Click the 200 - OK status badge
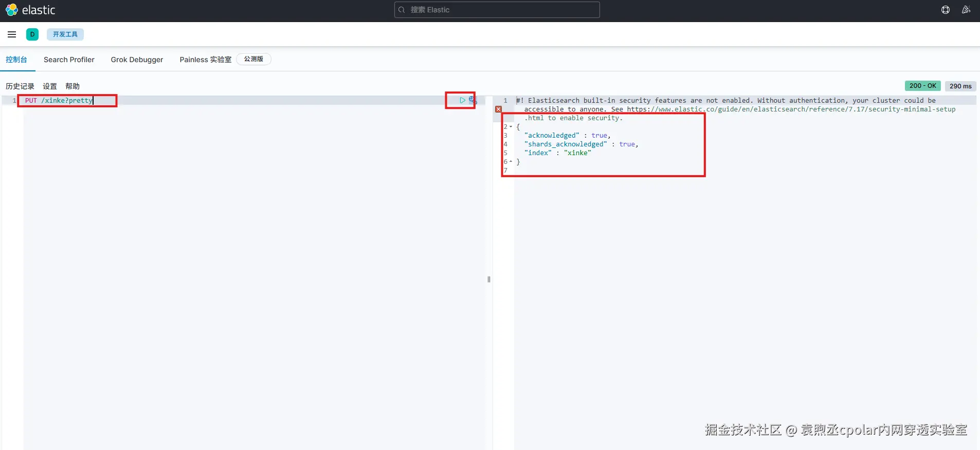 pos(922,86)
